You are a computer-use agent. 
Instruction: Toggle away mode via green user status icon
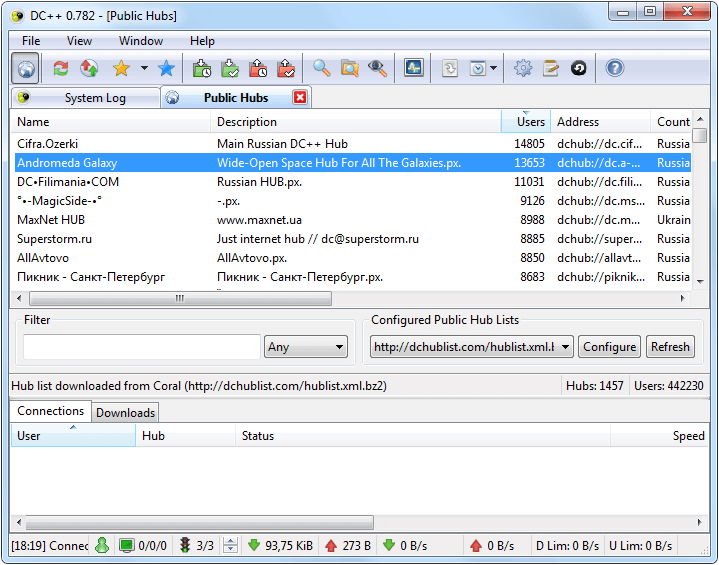pos(102,545)
